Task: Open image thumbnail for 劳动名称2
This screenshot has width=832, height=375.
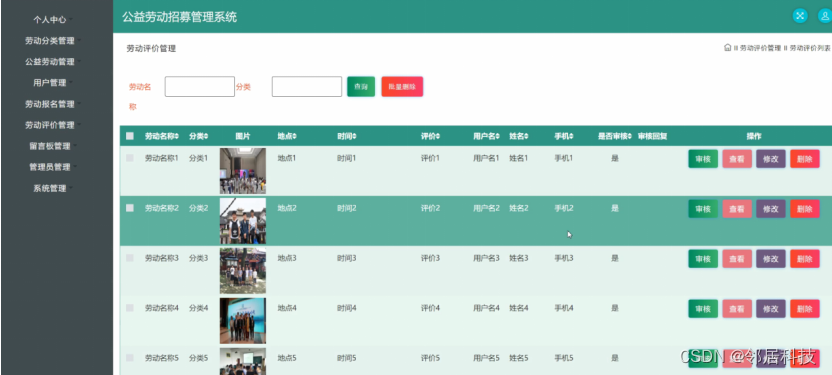Action: tap(243, 221)
